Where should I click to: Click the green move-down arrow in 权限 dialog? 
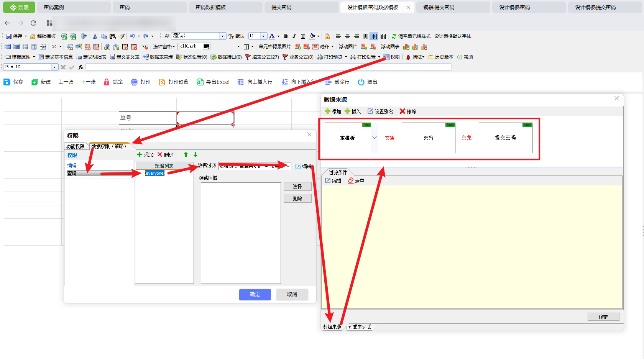tap(195, 155)
